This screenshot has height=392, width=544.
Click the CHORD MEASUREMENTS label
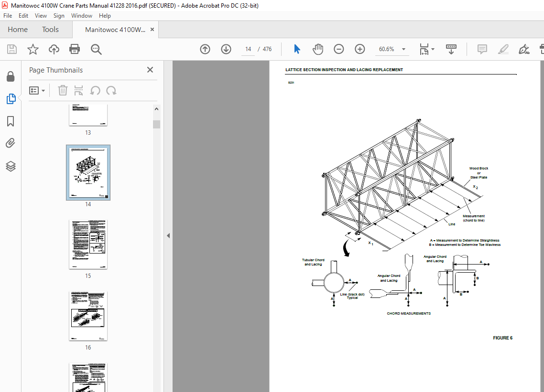tap(409, 313)
